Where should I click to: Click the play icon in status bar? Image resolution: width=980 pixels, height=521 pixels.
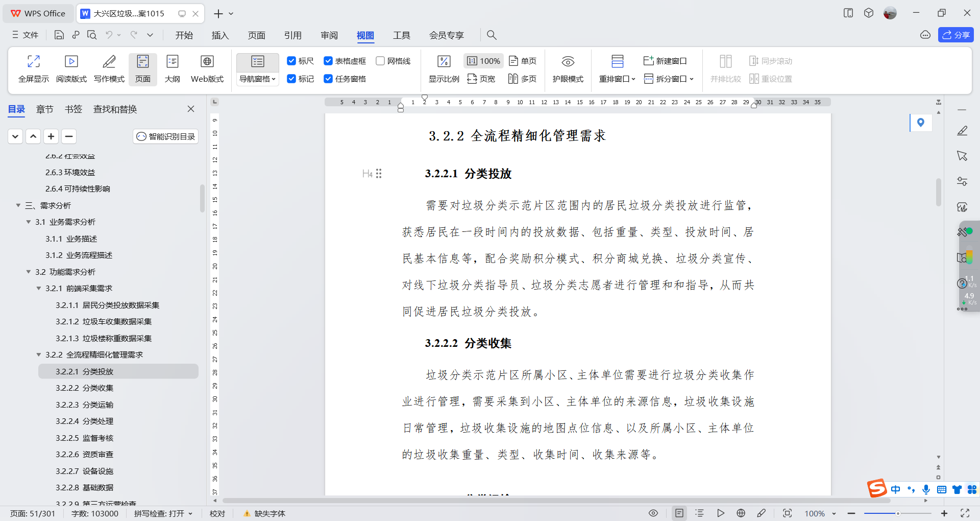(x=720, y=513)
